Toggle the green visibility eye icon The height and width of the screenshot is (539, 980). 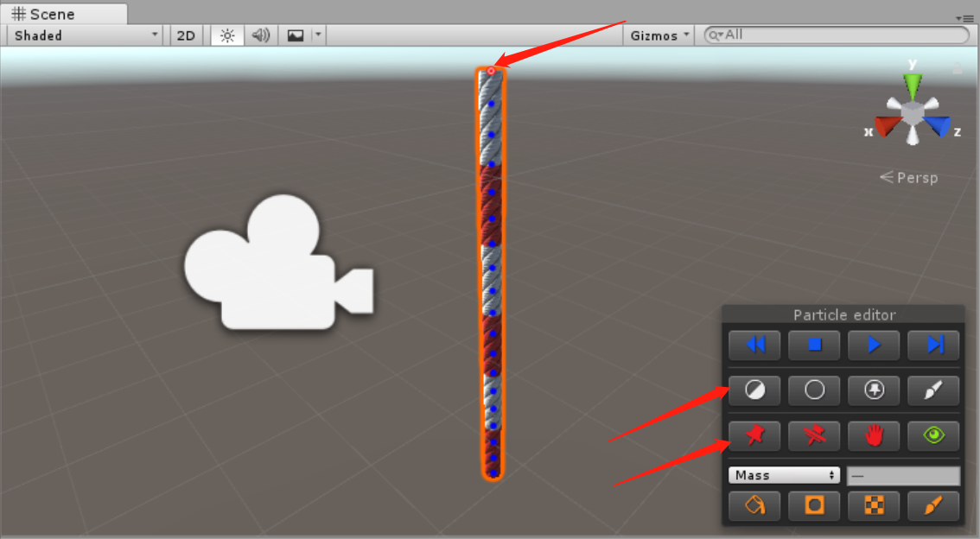pyautogui.click(x=933, y=436)
